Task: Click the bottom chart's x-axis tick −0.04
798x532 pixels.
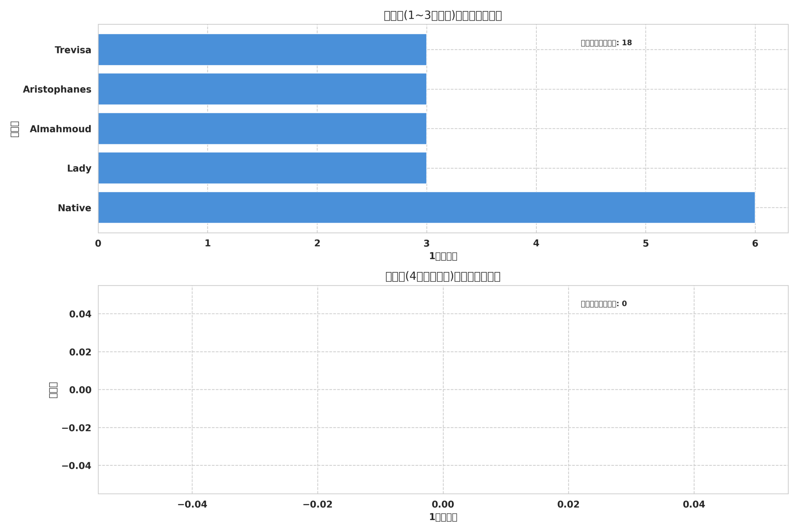Action: coord(192,505)
